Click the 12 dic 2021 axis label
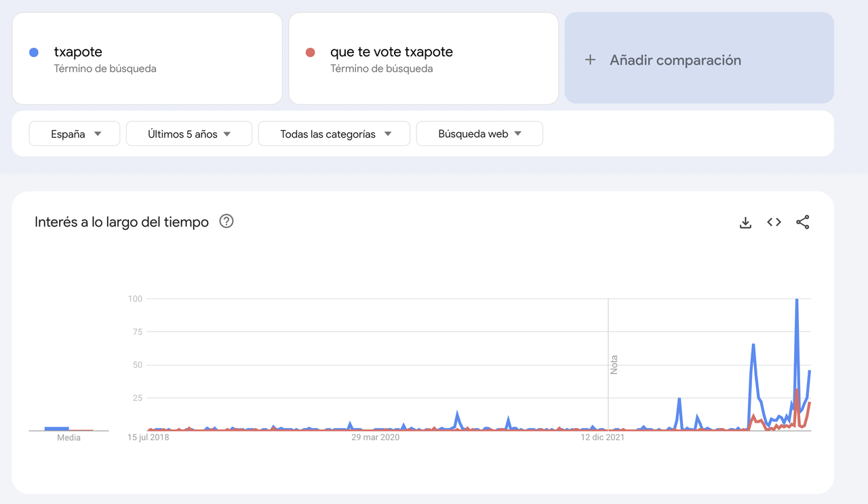Image resolution: width=868 pixels, height=504 pixels. click(x=603, y=438)
